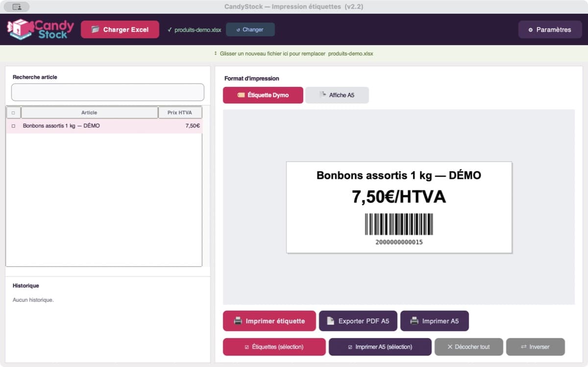This screenshot has width=588, height=367.
Task: Click the drop zone banner to replace file
Action: pyautogui.click(x=294, y=53)
